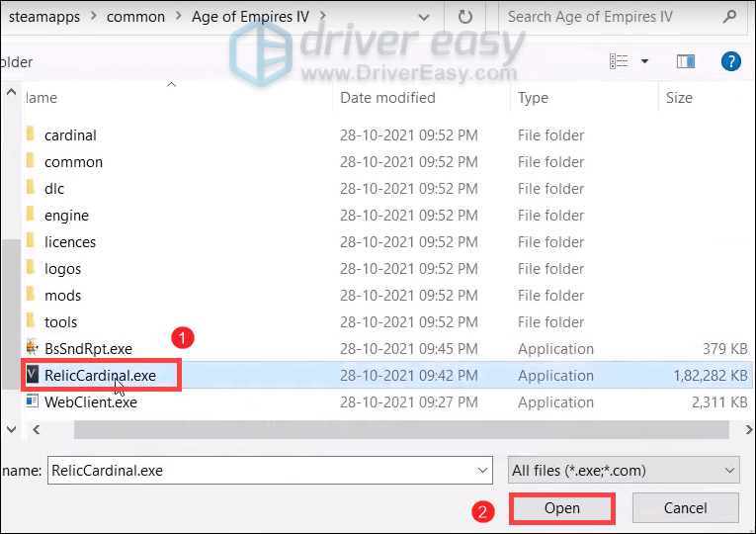
Task: Click the 28-10-2021 09:27 PM date
Action: (409, 401)
